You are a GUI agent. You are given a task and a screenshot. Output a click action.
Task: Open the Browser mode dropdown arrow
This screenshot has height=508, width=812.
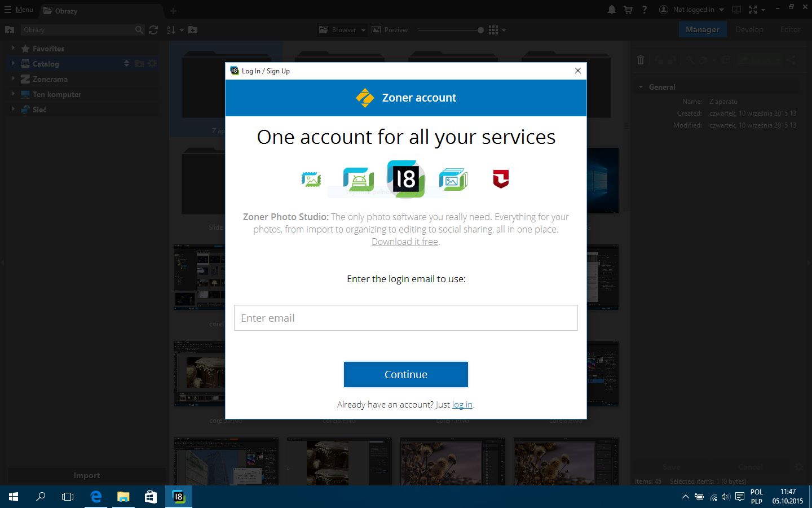point(363,30)
